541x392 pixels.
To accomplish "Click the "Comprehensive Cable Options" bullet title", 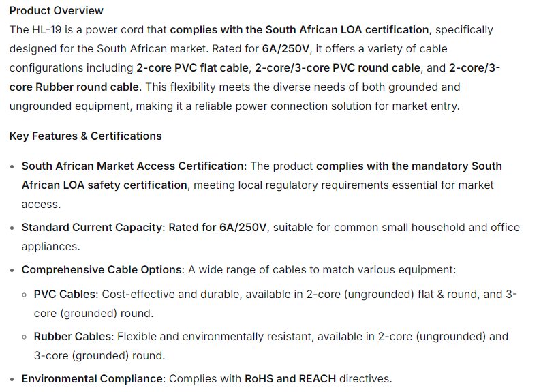I will click(102, 270).
